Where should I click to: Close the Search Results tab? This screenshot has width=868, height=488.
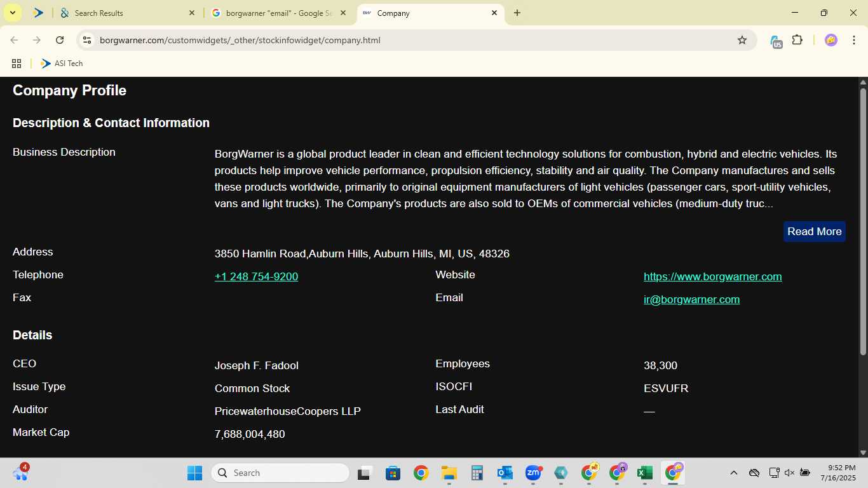point(192,13)
